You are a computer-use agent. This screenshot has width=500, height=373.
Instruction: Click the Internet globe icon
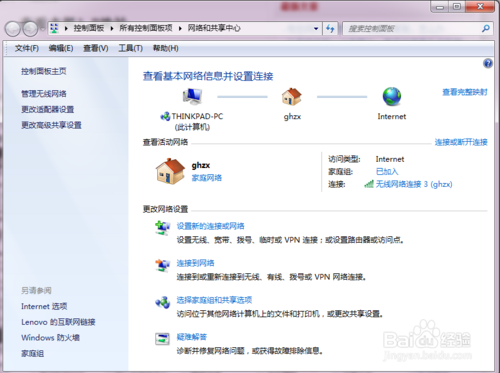point(392,97)
